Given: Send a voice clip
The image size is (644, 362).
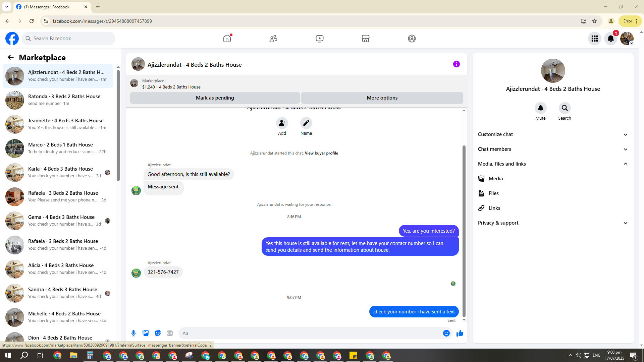Looking at the screenshot, I should (133, 333).
